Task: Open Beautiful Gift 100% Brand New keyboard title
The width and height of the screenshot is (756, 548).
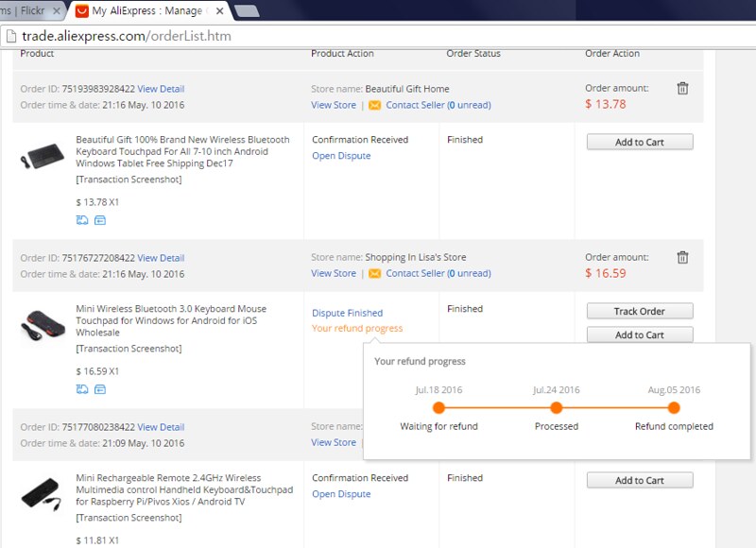Action: click(182, 151)
